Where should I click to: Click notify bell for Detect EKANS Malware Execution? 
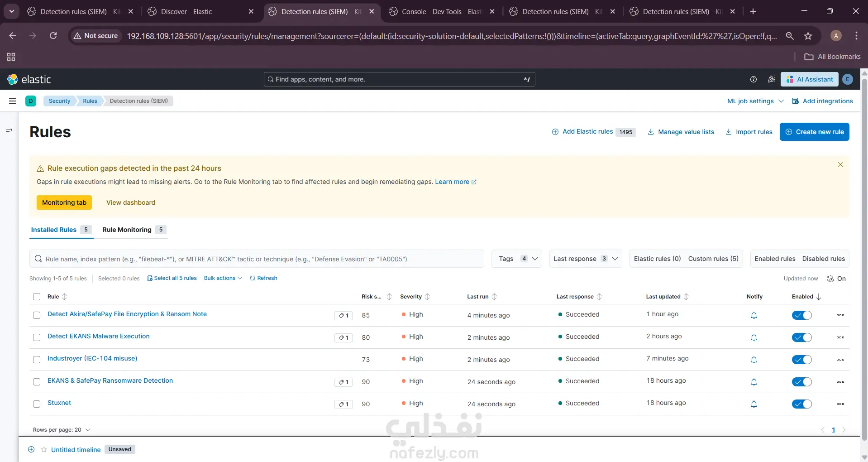[x=754, y=337]
